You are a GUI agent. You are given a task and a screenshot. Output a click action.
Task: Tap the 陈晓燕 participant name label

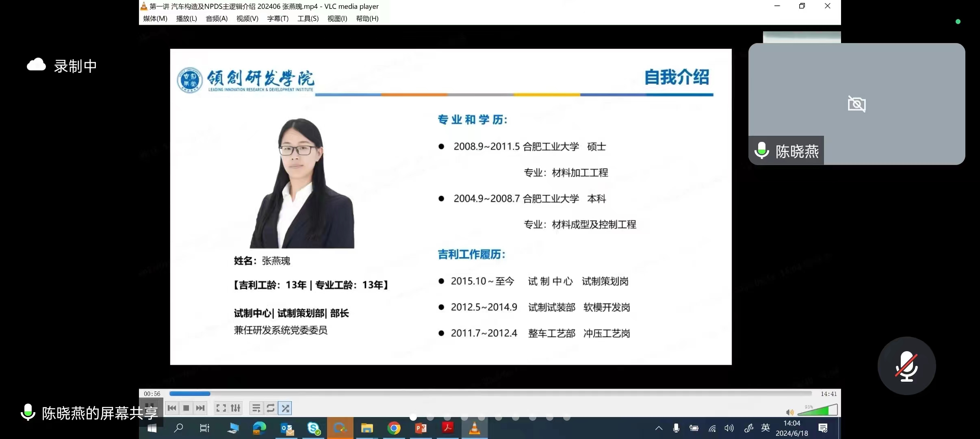coord(797,151)
